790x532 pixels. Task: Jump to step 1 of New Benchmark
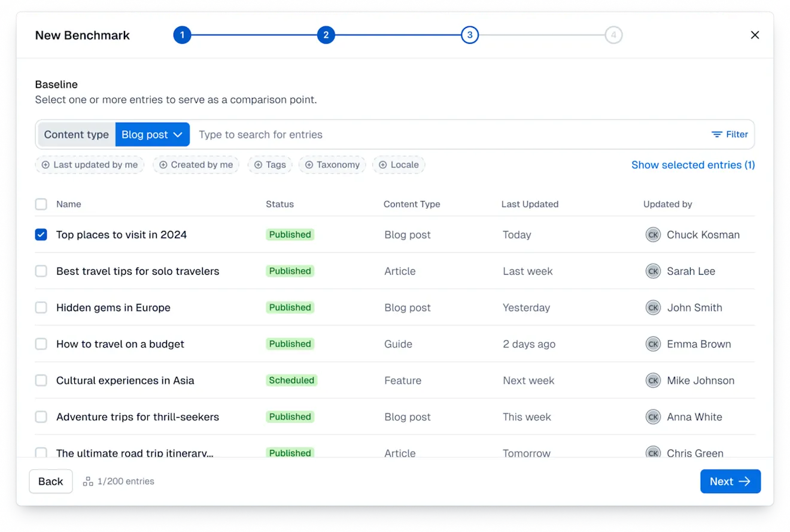click(183, 35)
